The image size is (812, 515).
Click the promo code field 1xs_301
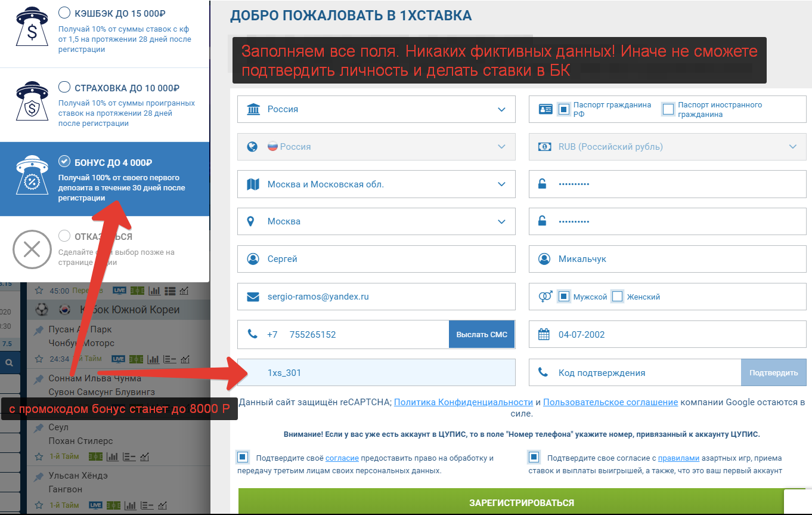tap(376, 372)
